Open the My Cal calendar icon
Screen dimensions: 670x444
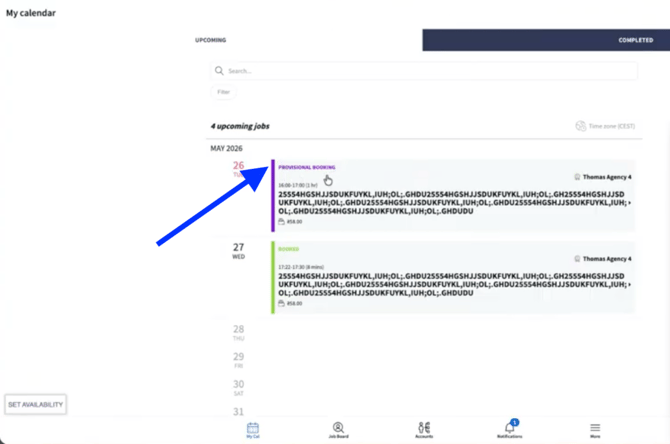[253, 429]
